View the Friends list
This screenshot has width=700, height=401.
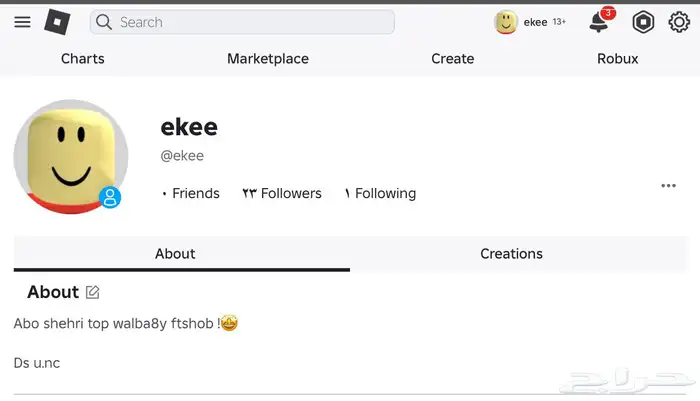(194, 194)
